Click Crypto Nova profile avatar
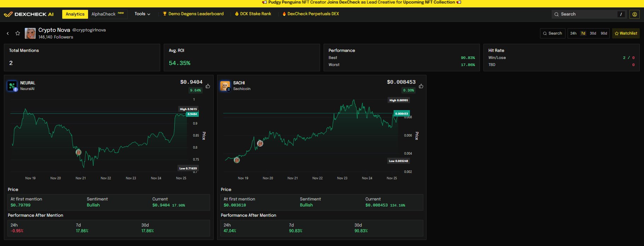Viewport: 644px width, 246px height. (x=30, y=34)
